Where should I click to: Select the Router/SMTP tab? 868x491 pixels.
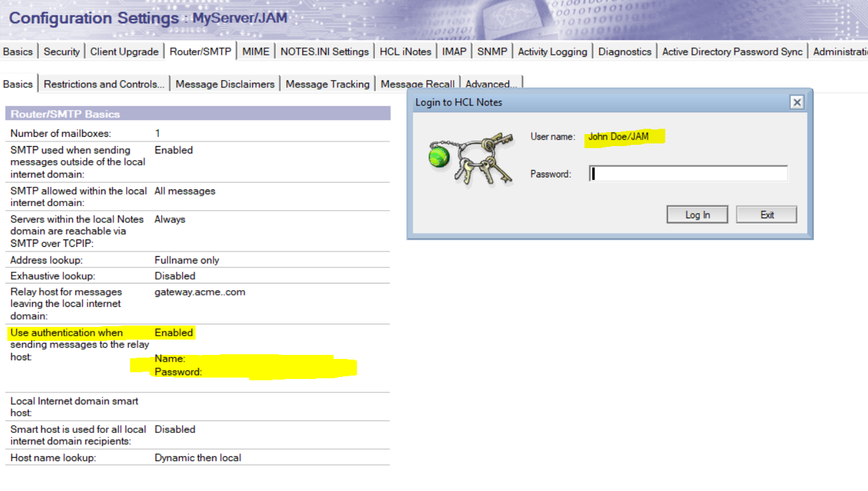[x=200, y=51]
